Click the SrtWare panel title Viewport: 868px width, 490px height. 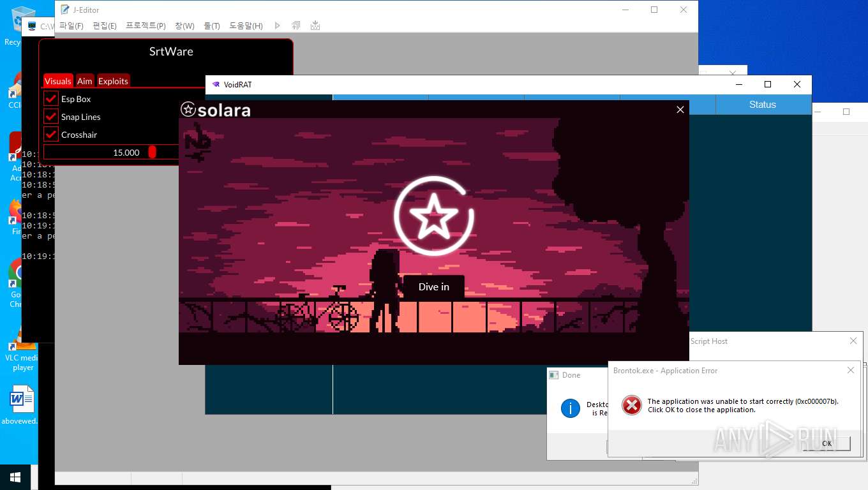tap(171, 52)
